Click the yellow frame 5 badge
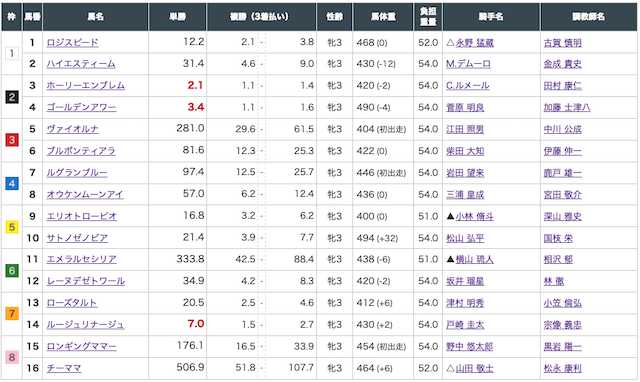Viewport: 640px width, 382px height. (11, 227)
